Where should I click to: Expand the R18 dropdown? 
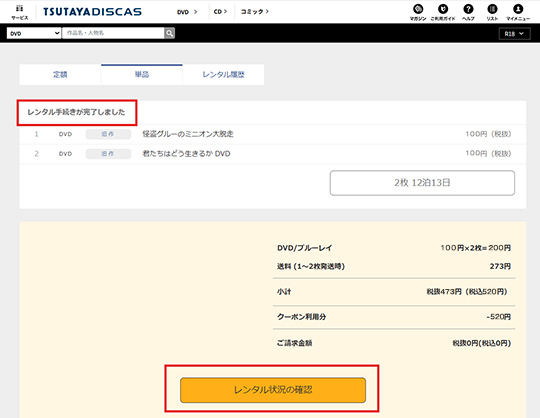[515, 34]
